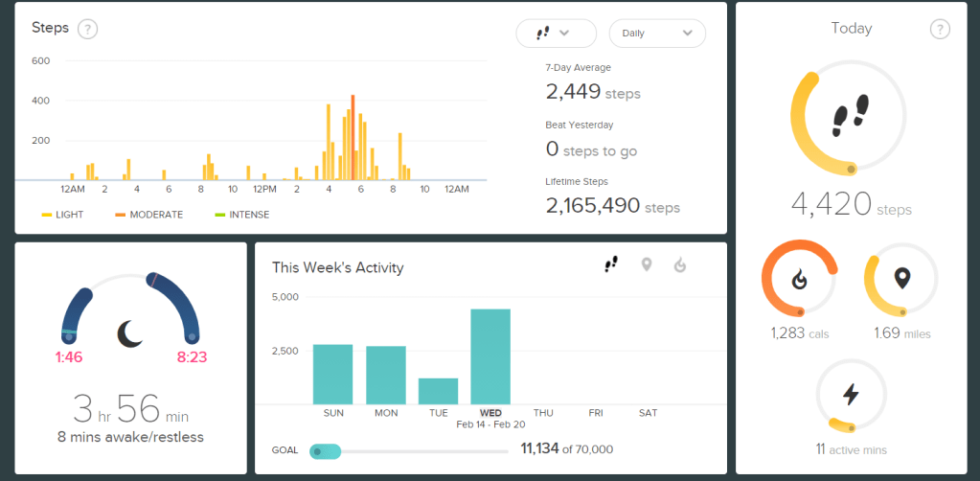Image resolution: width=980 pixels, height=481 pixels.
Task: Click the Feb 14 - Feb 20 date range
Action: 490,424
